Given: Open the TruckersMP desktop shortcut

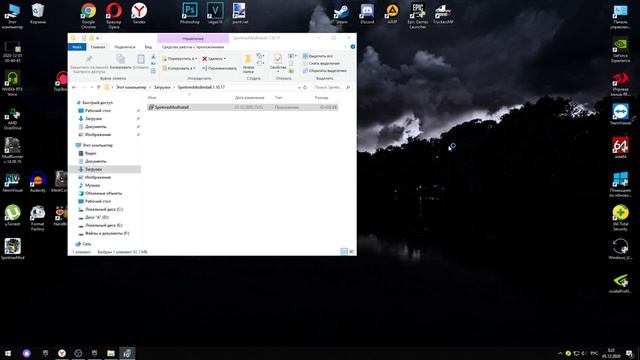Looking at the screenshot, I should (443, 13).
